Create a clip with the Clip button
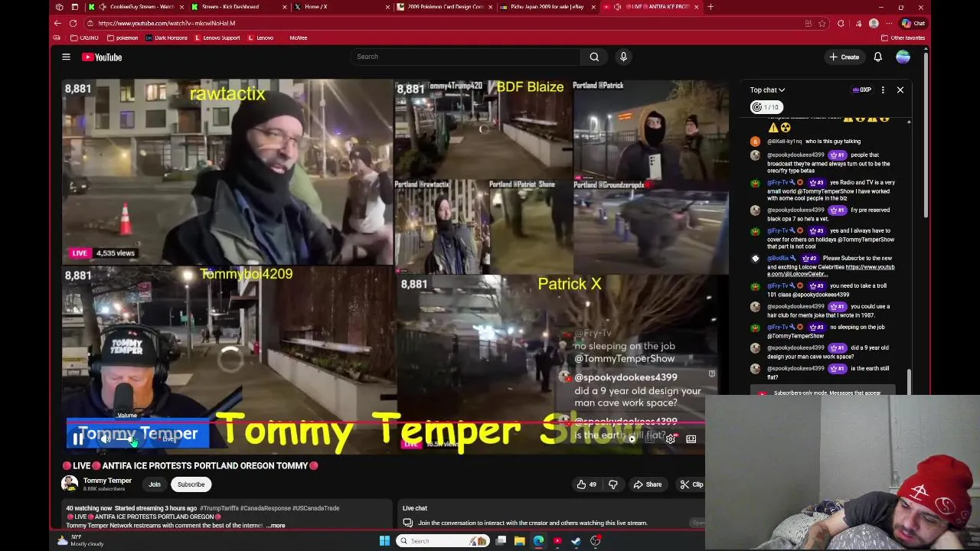Image resolution: width=980 pixels, height=551 pixels. coord(691,484)
